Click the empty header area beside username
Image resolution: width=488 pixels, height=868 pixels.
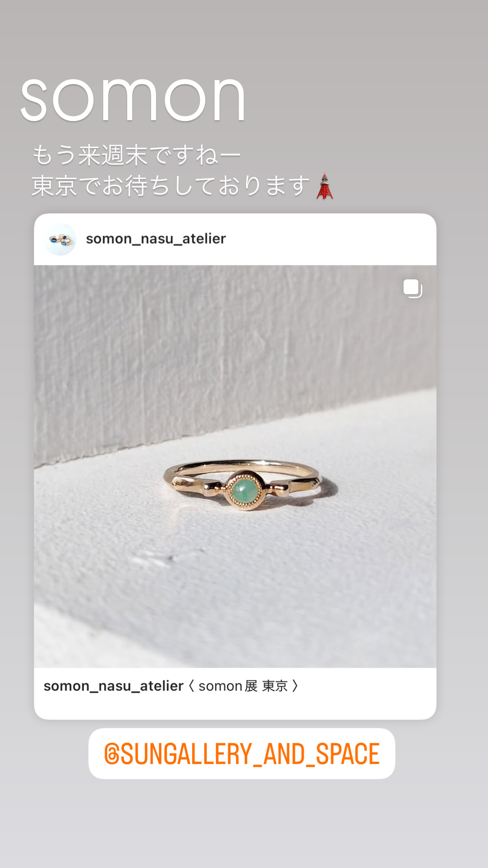[330, 239]
